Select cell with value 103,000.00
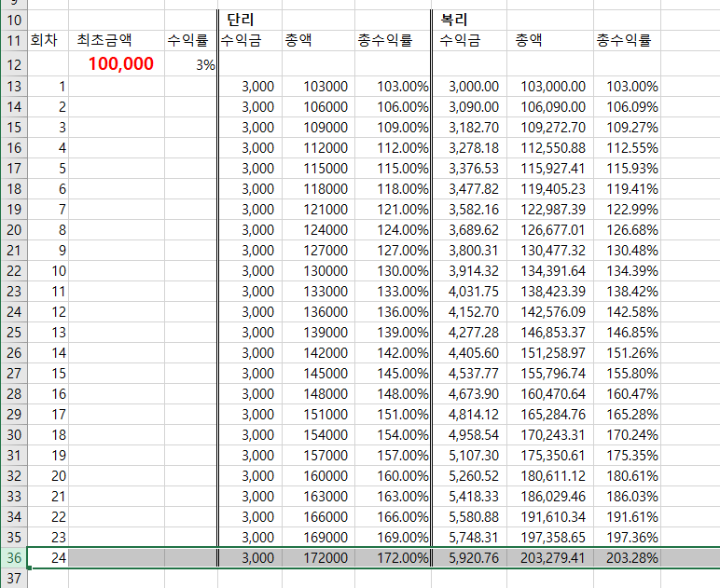Screen dimensions: 720x588 [550, 87]
